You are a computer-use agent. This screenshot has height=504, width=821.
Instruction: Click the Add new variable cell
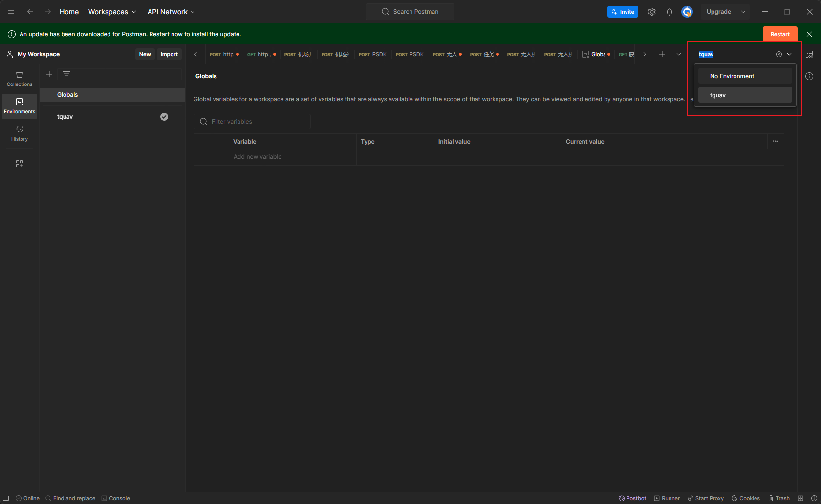point(293,157)
